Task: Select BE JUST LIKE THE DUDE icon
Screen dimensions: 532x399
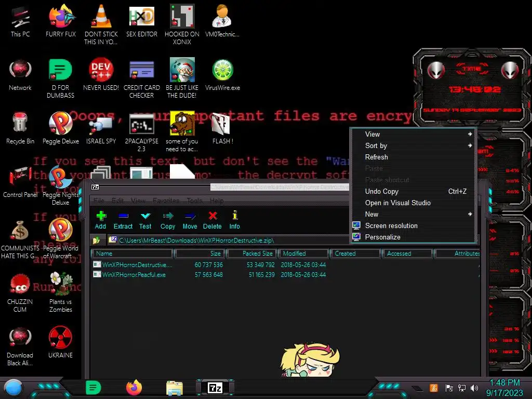Action: (182, 78)
